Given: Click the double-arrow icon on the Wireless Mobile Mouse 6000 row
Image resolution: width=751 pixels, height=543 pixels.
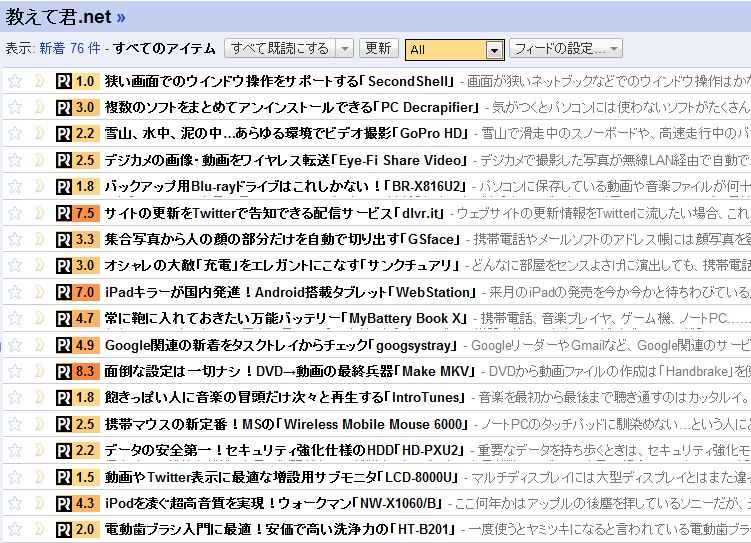Looking at the screenshot, I should coord(40,424).
